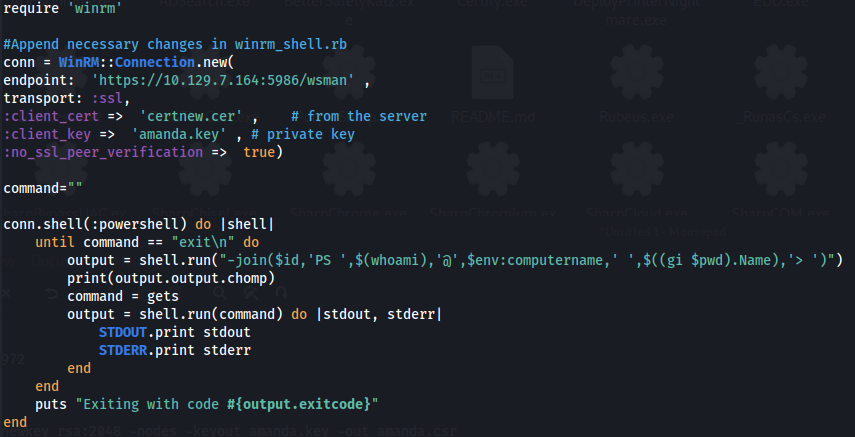Click the STDERR.print stderr line
The height and width of the screenshot is (437, 855).
coord(174,350)
